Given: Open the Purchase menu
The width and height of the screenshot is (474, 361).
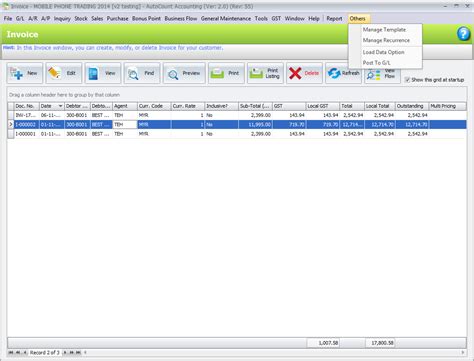Looking at the screenshot, I should pos(117,19).
